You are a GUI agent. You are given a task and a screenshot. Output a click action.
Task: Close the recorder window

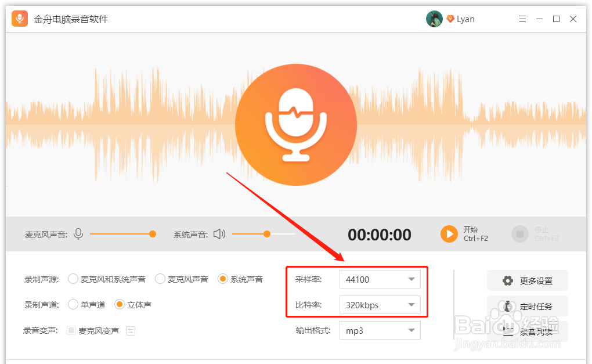tap(573, 19)
